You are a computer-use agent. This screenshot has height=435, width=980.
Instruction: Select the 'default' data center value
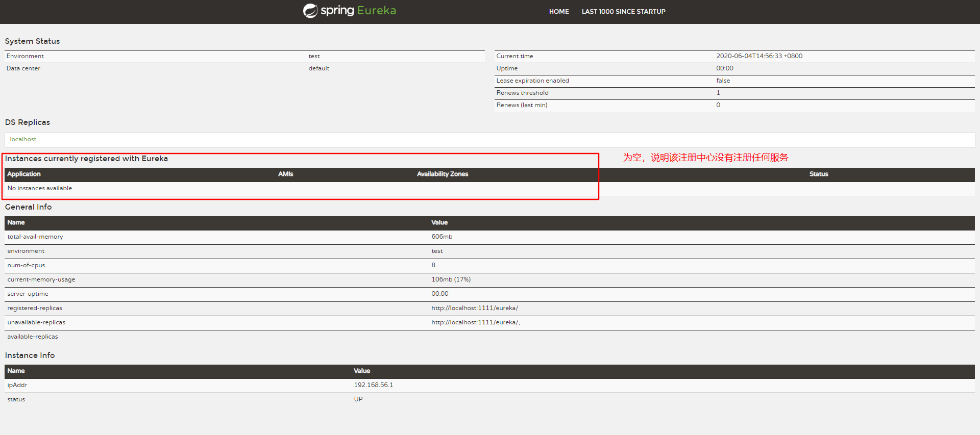click(318, 68)
